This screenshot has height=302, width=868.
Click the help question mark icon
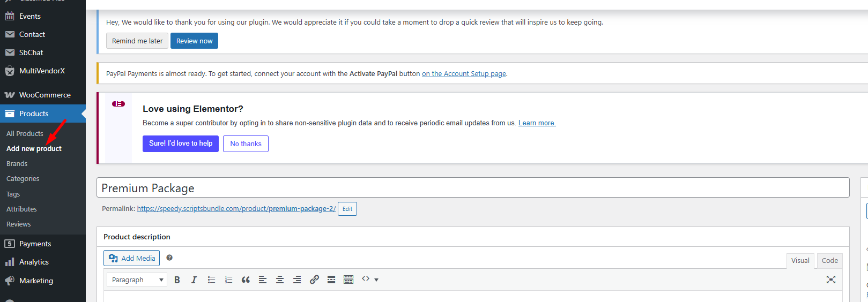point(169,258)
